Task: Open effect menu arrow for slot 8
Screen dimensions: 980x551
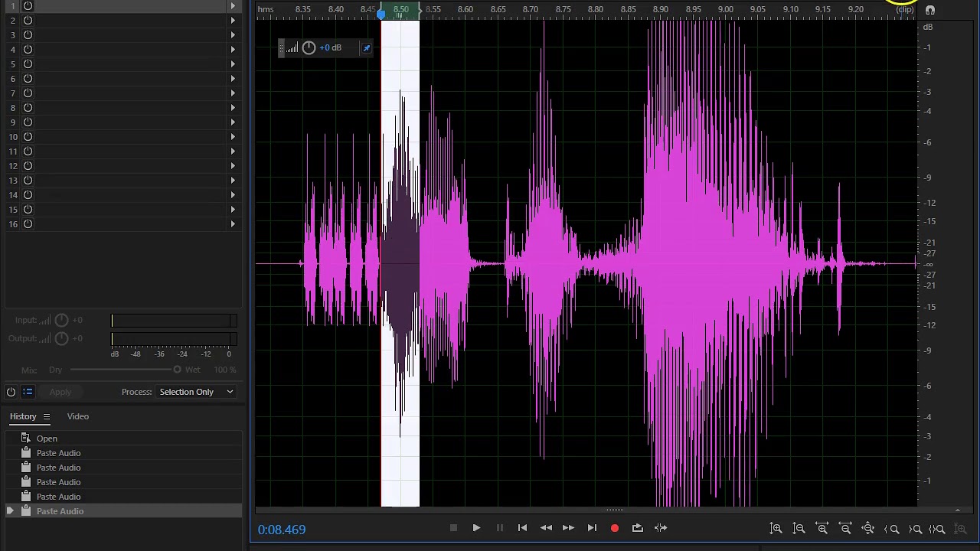Action: tap(233, 107)
